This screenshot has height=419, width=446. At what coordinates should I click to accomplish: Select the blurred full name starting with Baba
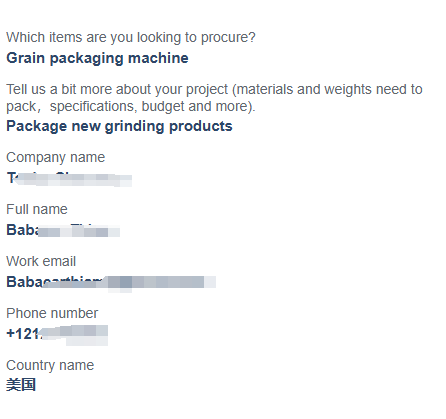pos(63,230)
